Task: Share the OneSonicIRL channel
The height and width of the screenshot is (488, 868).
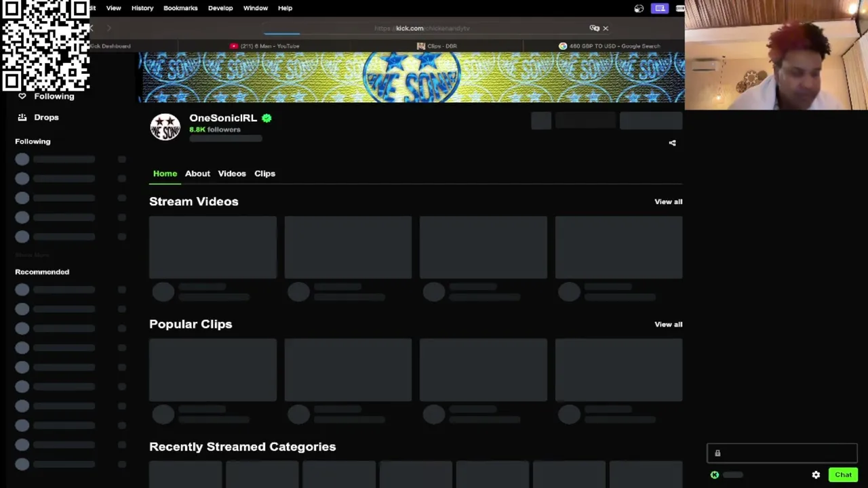Action: click(672, 143)
